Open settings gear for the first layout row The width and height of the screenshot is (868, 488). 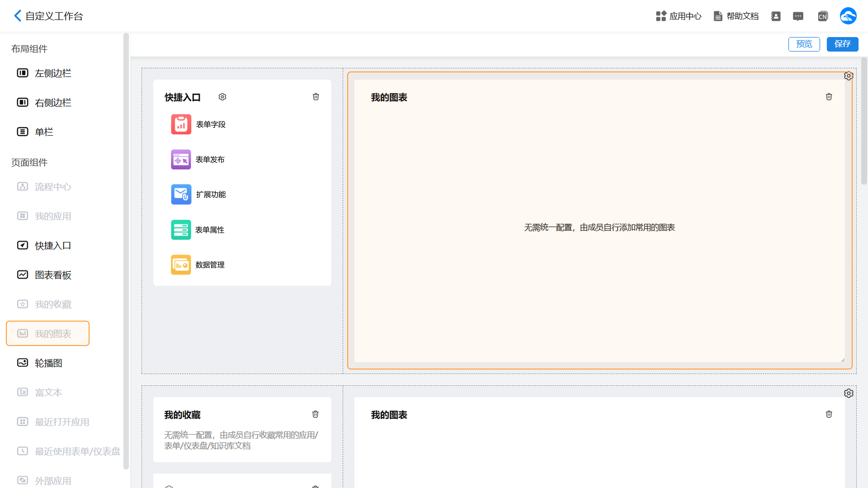(x=849, y=76)
